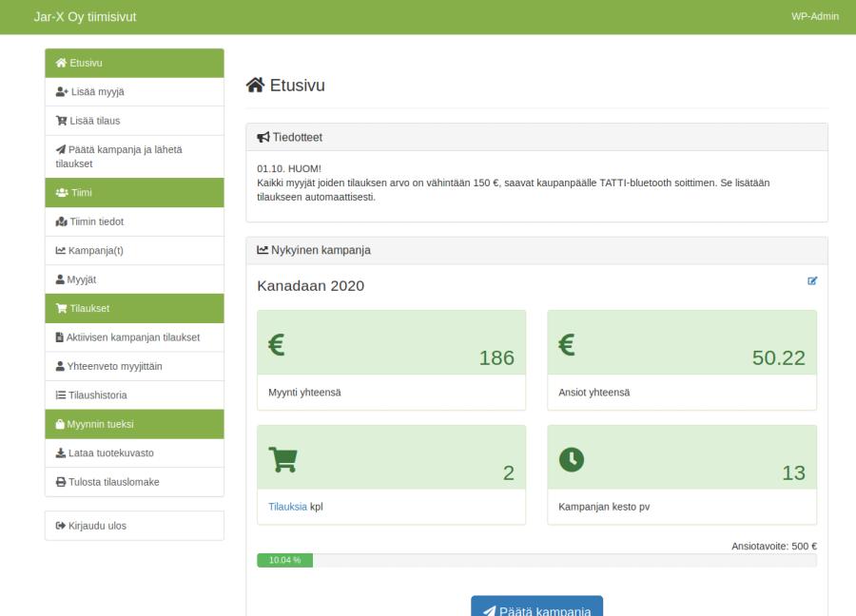The image size is (856, 616).
Task: Click the Myynnin tueksi section header
Action: [x=134, y=424]
